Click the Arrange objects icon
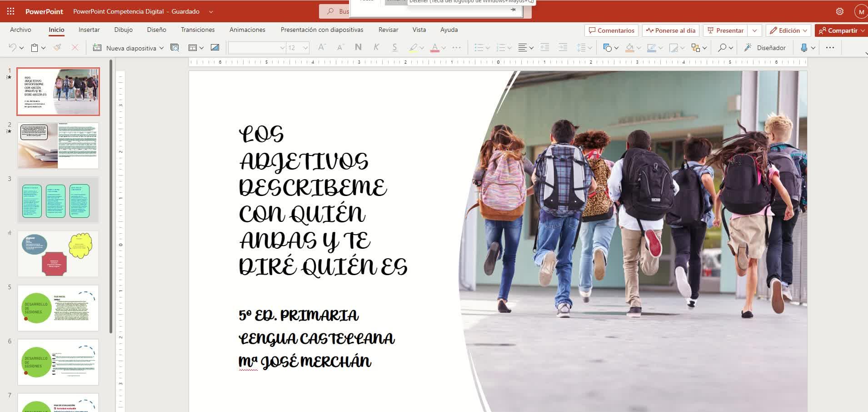This screenshot has width=868, height=412. [x=695, y=48]
